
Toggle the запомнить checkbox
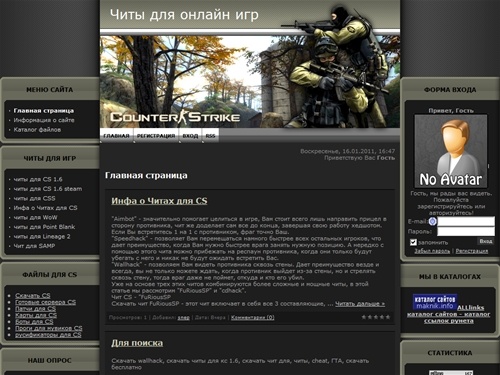413,242
